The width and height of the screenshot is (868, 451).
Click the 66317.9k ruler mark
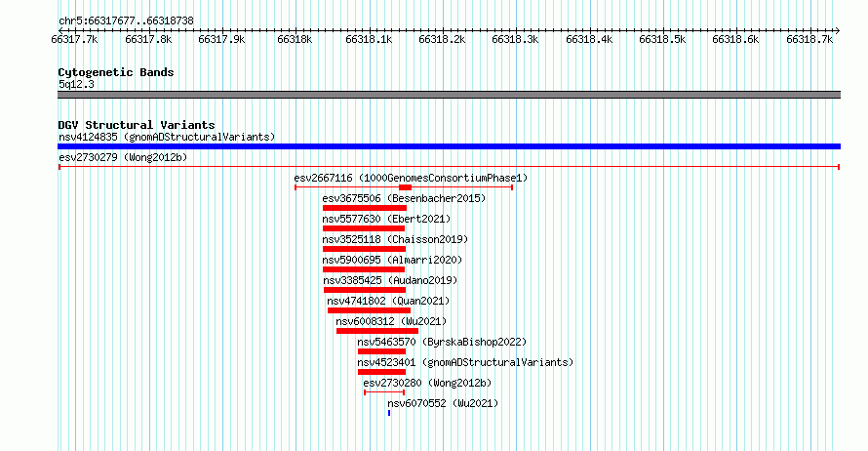[221, 39]
